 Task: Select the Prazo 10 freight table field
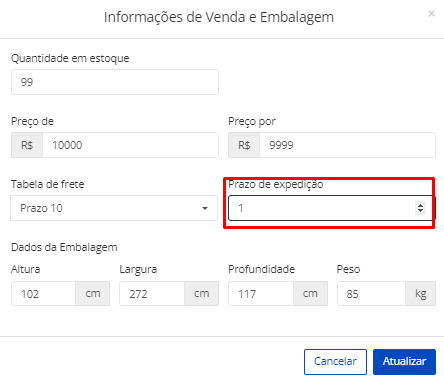click(x=114, y=208)
